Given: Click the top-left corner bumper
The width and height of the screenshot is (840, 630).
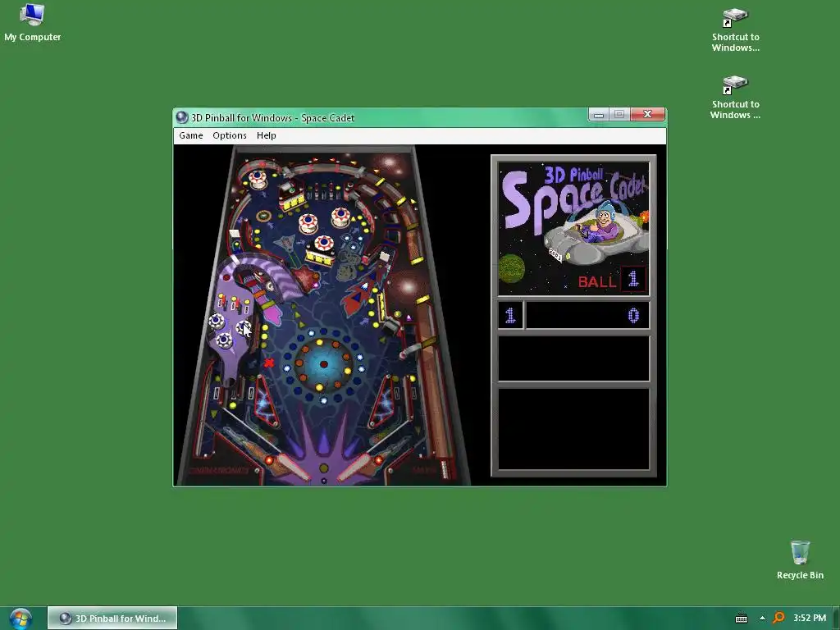Looking at the screenshot, I should pos(258,178).
